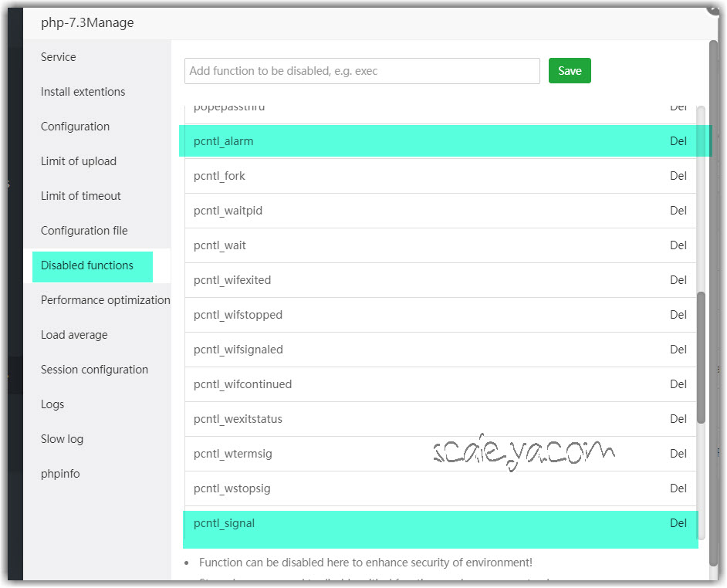Delete pcntl_alarm from disabled functions
The width and height of the screenshot is (727, 588).
click(678, 141)
